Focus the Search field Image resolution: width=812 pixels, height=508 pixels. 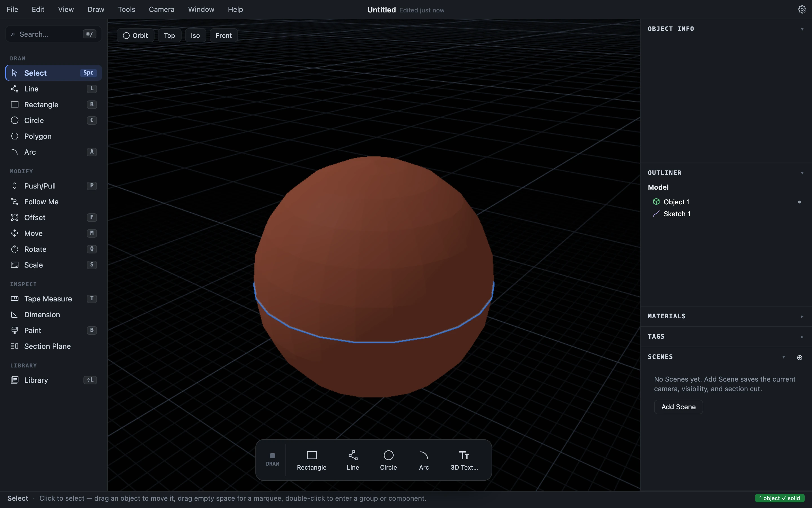pyautogui.click(x=54, y=34)
